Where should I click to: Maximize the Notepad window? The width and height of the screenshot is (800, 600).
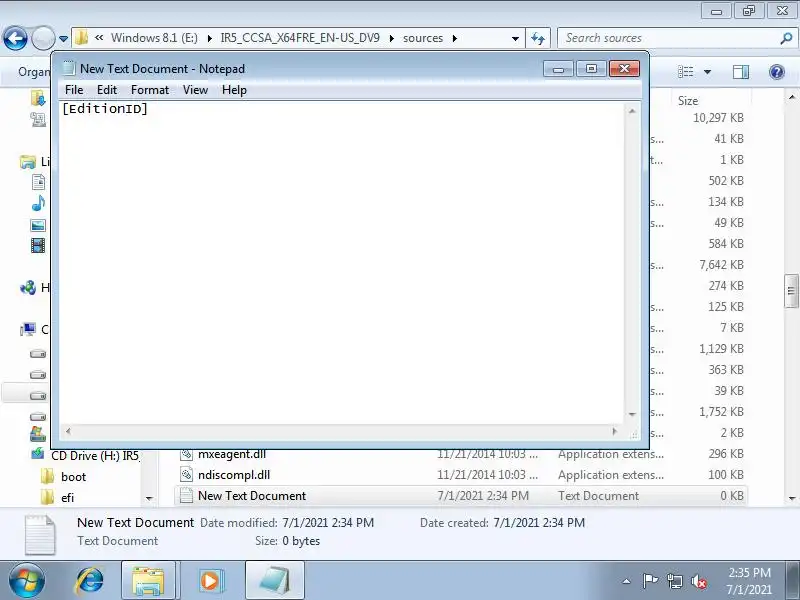click(x=591, y=69)
